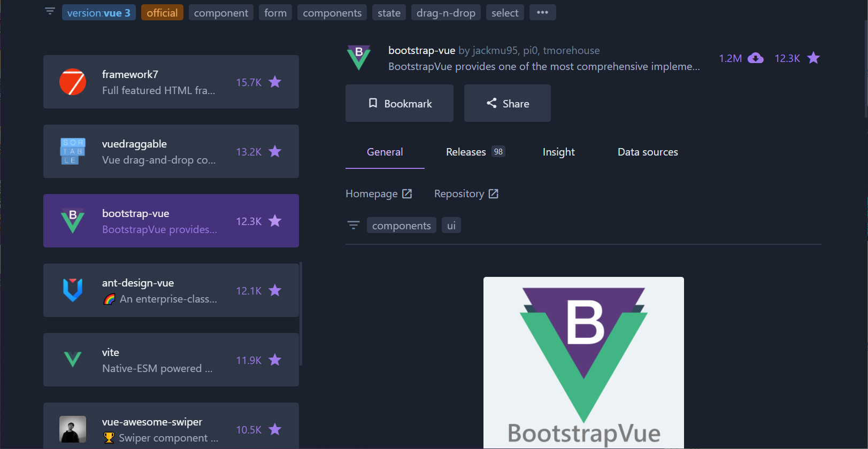Click the author names jackmu95, pi0, tmorehouse
The height and width of the screenshot is (449, 868).
[x=536, y=50]
